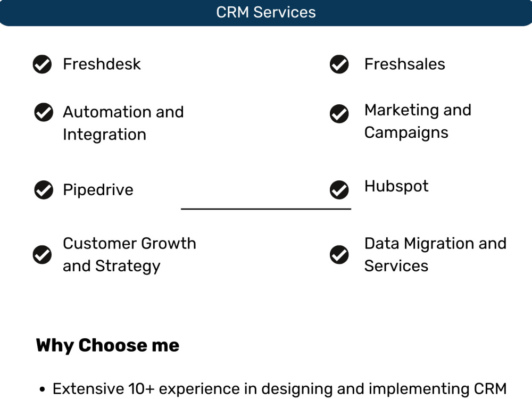The image size is (532, 399).
Task: Click the Pipedrive checkmark icon
Action: [44, 190]
